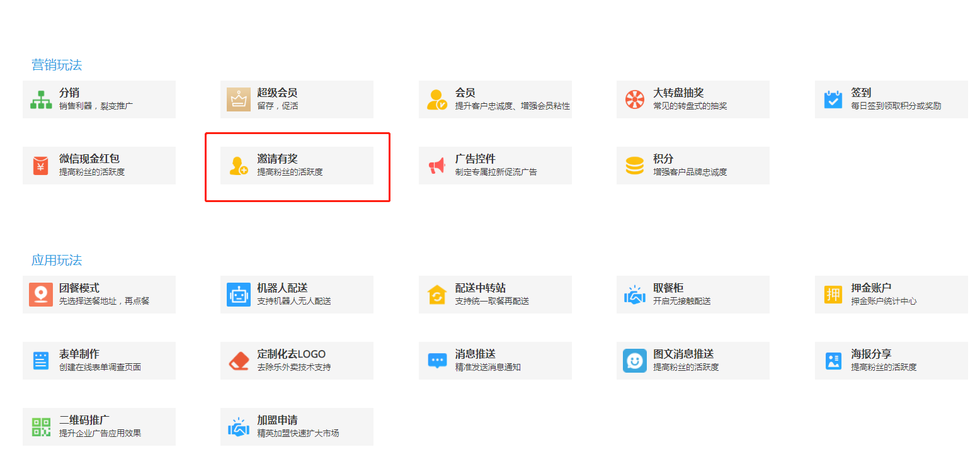
Task: Open the 邀请有奖 feature card
Action: coord(297,166)
